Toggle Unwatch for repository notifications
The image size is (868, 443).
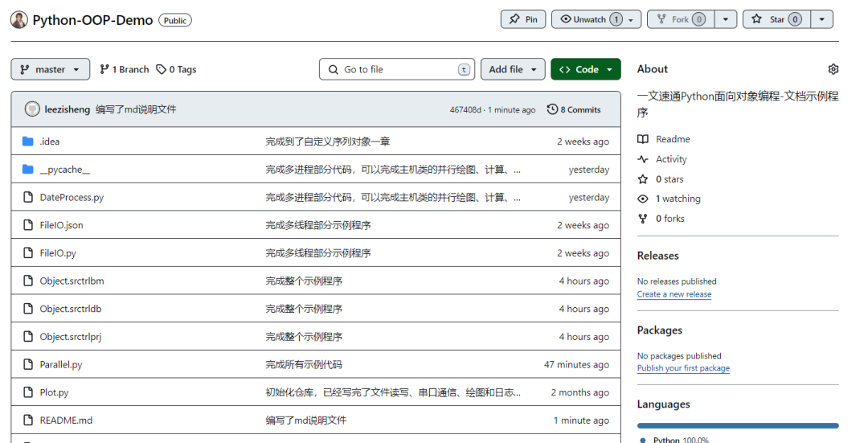(589, 19)
